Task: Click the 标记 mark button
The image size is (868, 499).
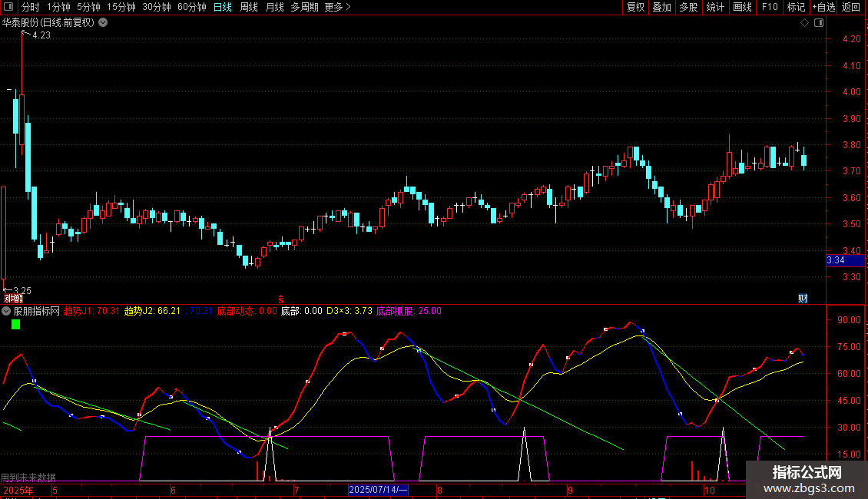Action: coord(796,7)
